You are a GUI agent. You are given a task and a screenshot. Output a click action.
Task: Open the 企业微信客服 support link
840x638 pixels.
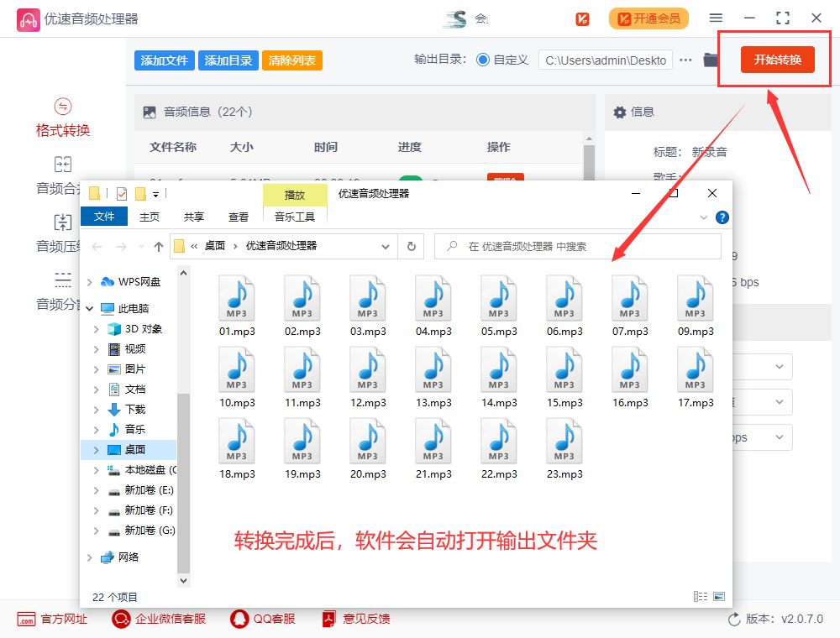159,620
